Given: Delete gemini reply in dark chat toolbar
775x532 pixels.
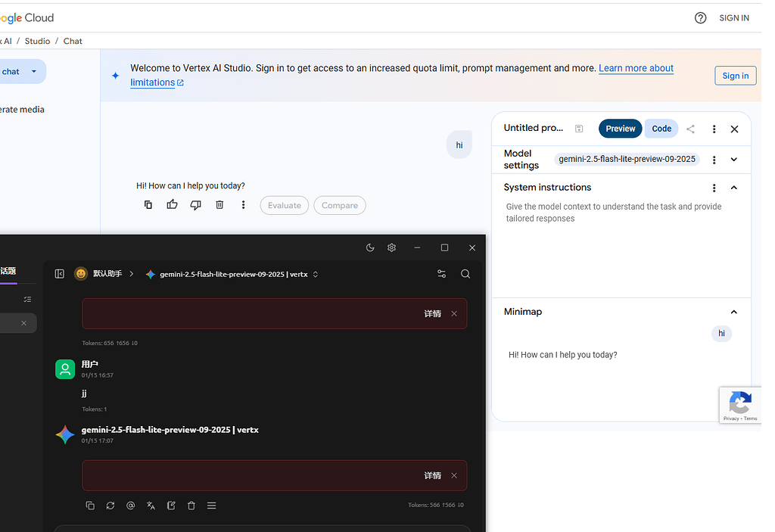Looking at the screenshot, I should pos(191,506).
